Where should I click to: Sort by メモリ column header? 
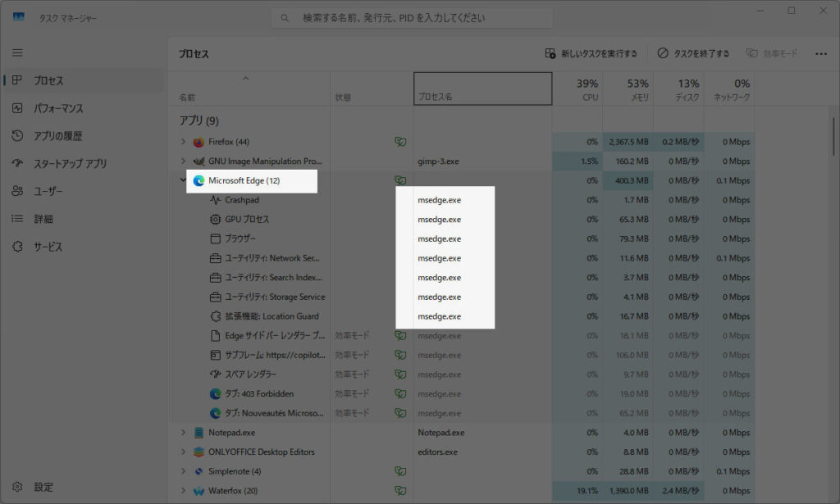pos(628,89)
